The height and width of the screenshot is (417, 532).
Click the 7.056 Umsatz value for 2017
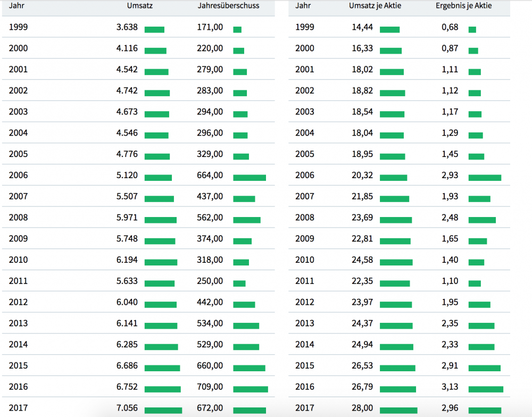pos(127,408)
